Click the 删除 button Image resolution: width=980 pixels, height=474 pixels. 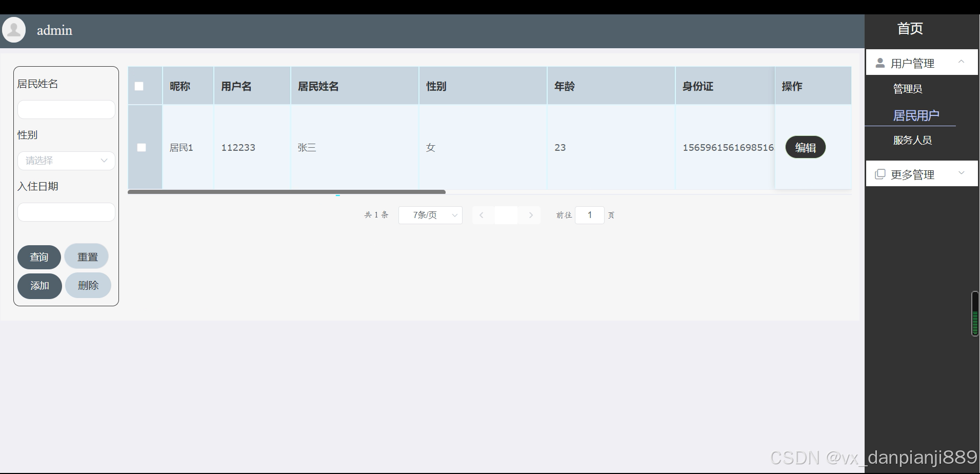[88, 285]
